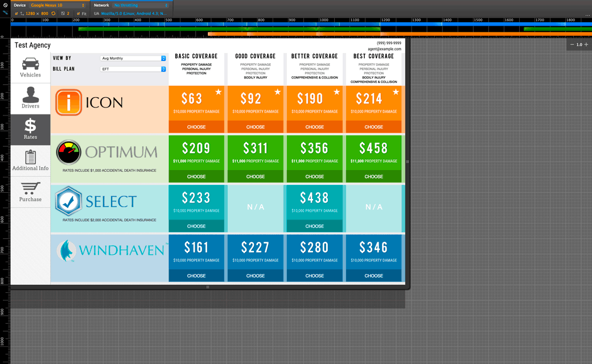Screen dimensions: 592x364
Task: Click the Select checkmark badge logo
Action: point(68,201)
